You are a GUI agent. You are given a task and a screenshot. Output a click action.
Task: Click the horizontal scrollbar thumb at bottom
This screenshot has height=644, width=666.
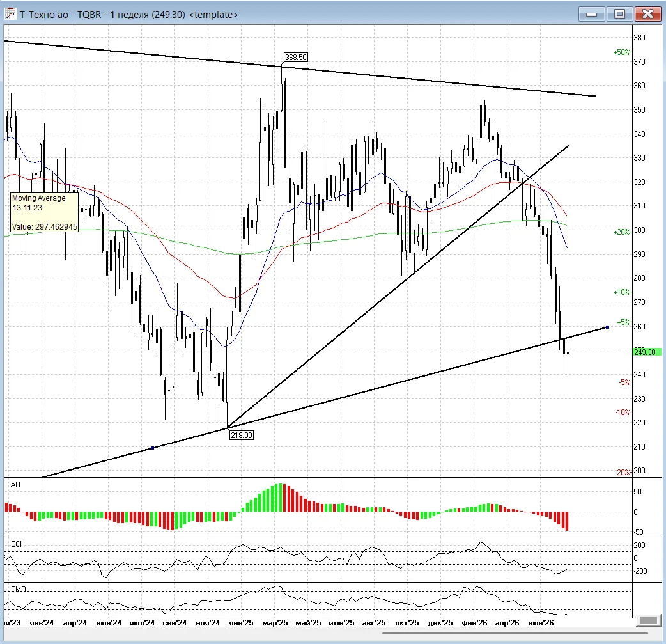click(x=515, y=633)
